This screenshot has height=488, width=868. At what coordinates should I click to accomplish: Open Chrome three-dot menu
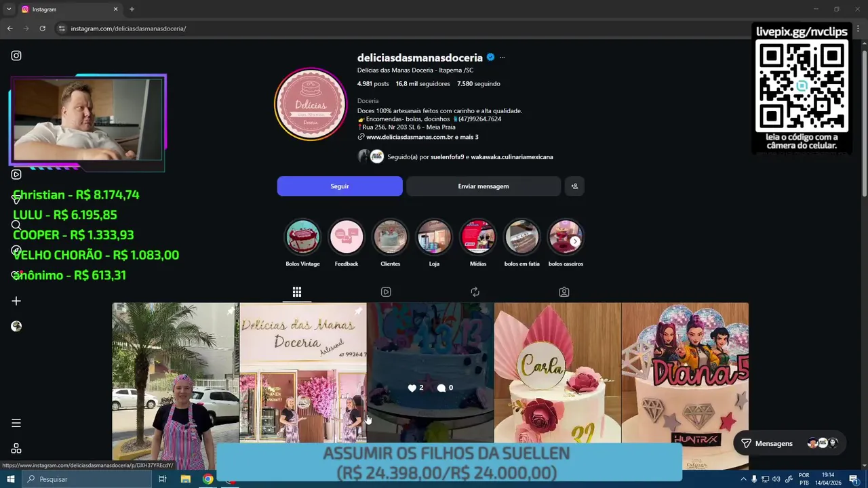858,28
